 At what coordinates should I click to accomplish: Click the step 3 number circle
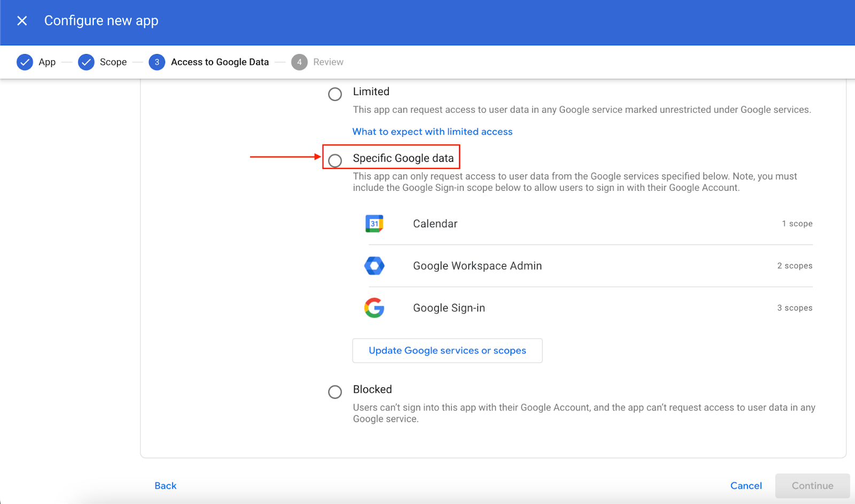coord(157,62)
